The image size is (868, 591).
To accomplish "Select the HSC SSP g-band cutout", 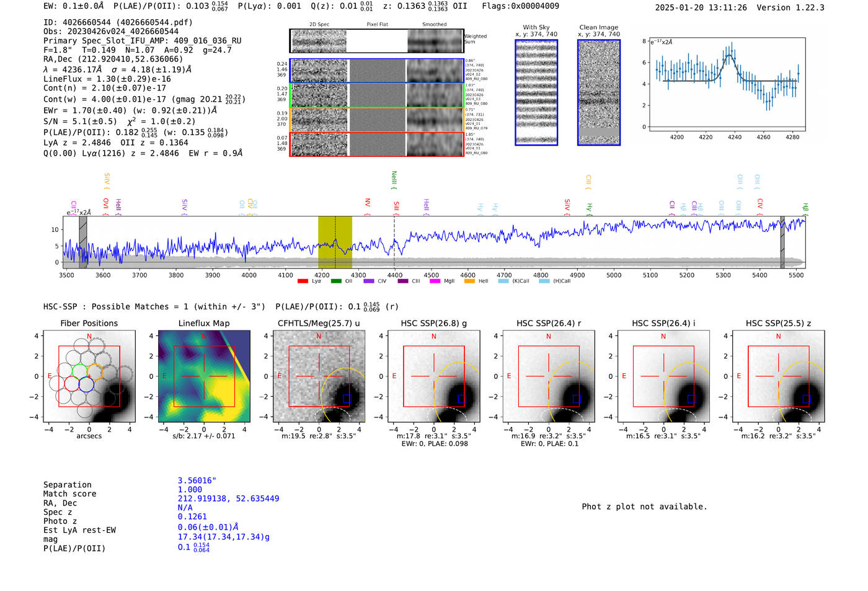I will coord(434,376).
